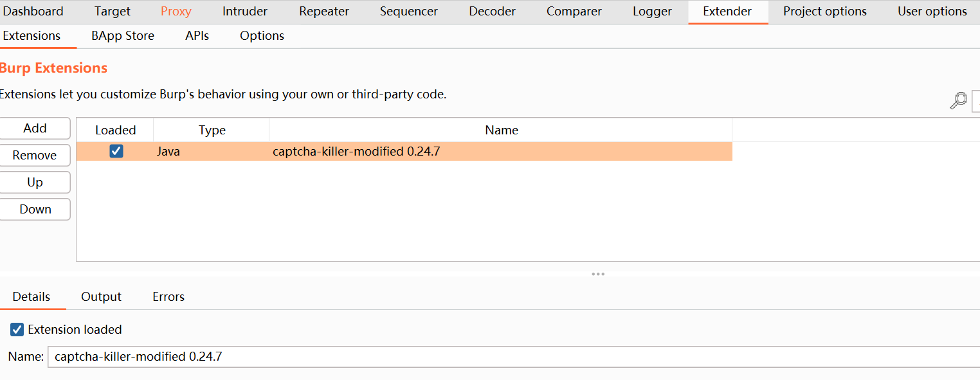Go to the APIs sub-tab
The width and height of the screenshot is (980, 380).
[197, 36]
